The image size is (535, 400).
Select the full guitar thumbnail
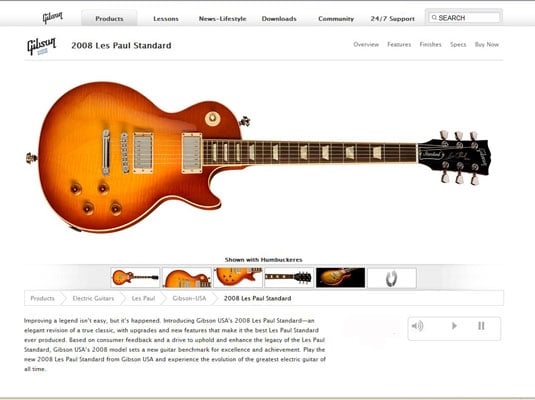coord(135,277)
